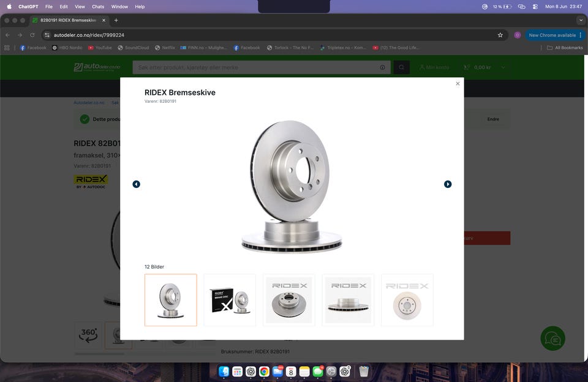
Task: Open the FINN.no bookmark
Action: pos(203,48)
